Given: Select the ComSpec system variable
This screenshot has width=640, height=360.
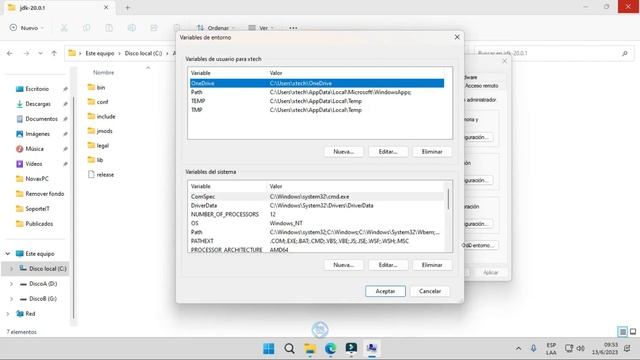Looking at the screenshot, I should coord(317,197).
